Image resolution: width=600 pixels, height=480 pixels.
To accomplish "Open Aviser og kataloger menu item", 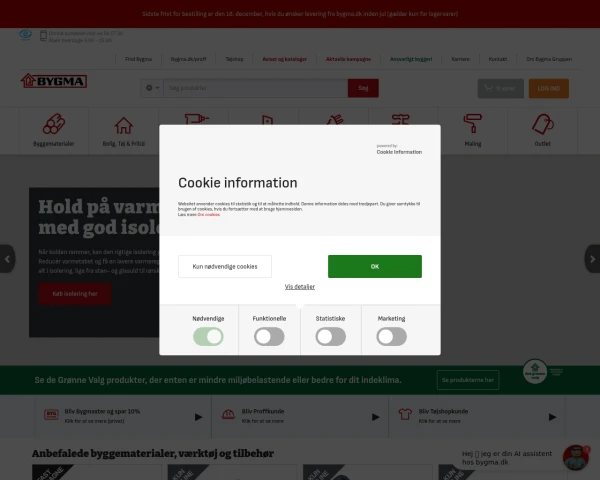I will pyautogui.click(x=284, y=59).
